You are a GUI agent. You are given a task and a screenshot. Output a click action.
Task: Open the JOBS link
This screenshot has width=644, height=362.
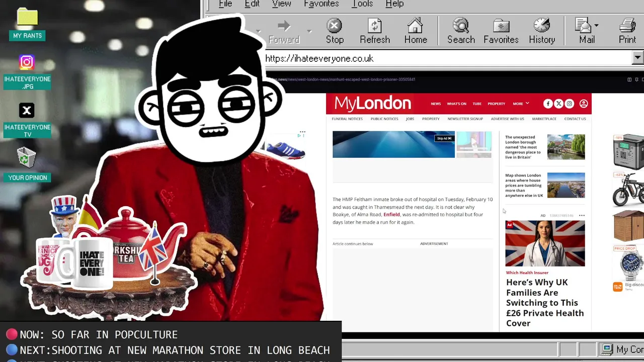(x=410, y=119)
